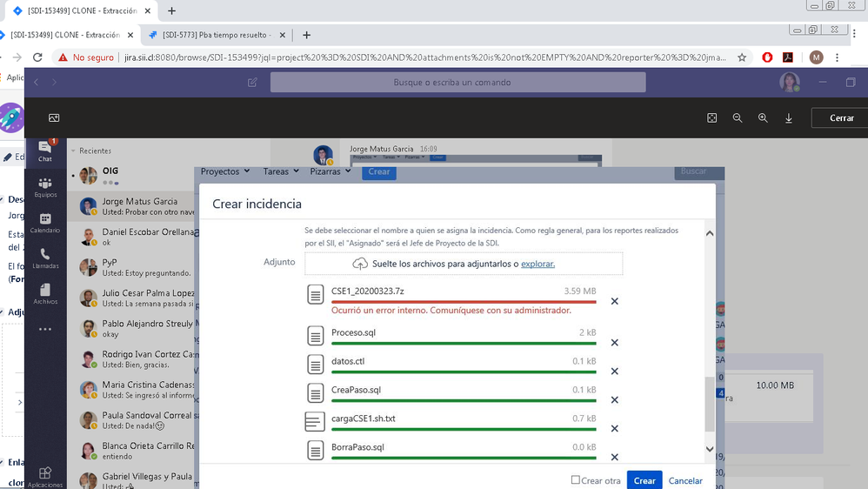868x489 pixels.
Task: Click Cerrar to close image viewer
Action: point(841,118)
